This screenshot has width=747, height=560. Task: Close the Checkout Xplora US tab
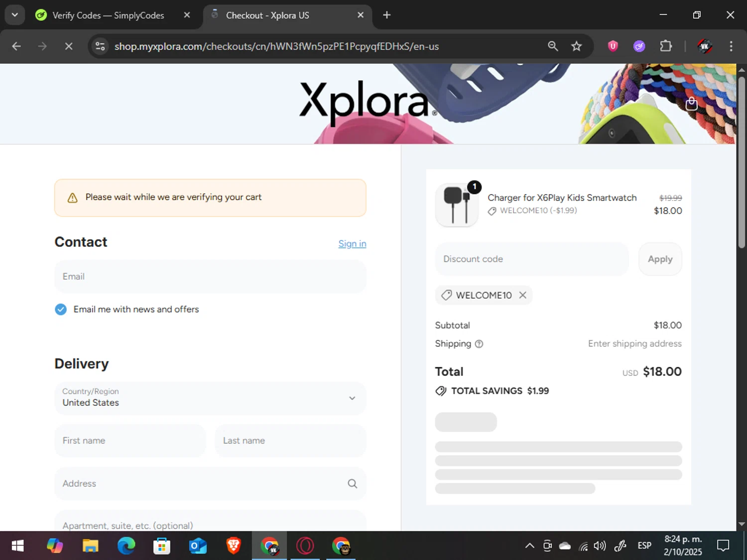click(x=361, y=15)
